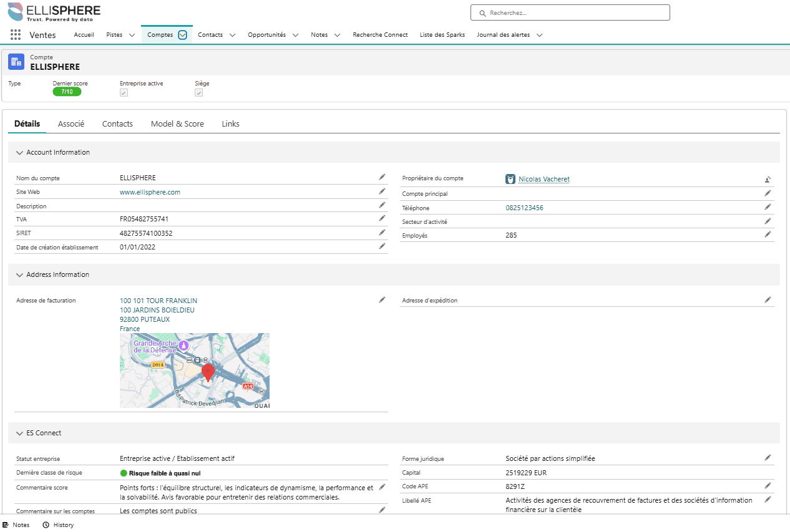Toggle Entreprise active checkbox
790x532 pixels.
click(x=124, y=92)
